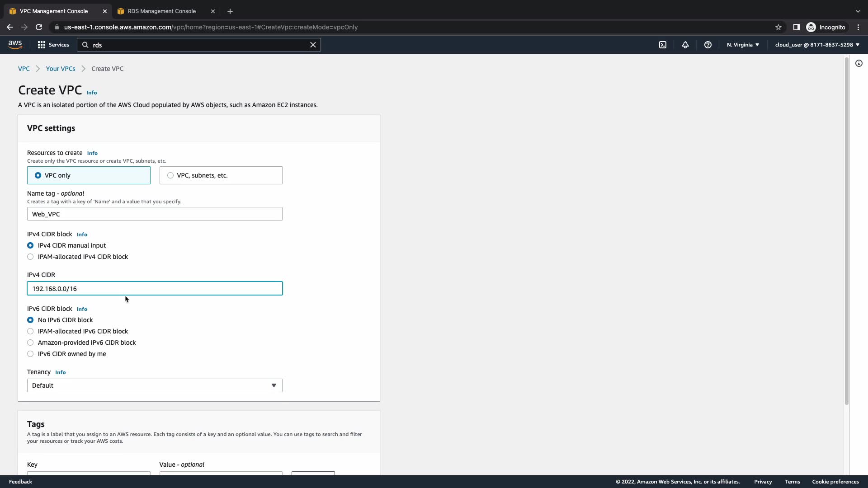Click the Name tag input field

click(x=155, y=214)
